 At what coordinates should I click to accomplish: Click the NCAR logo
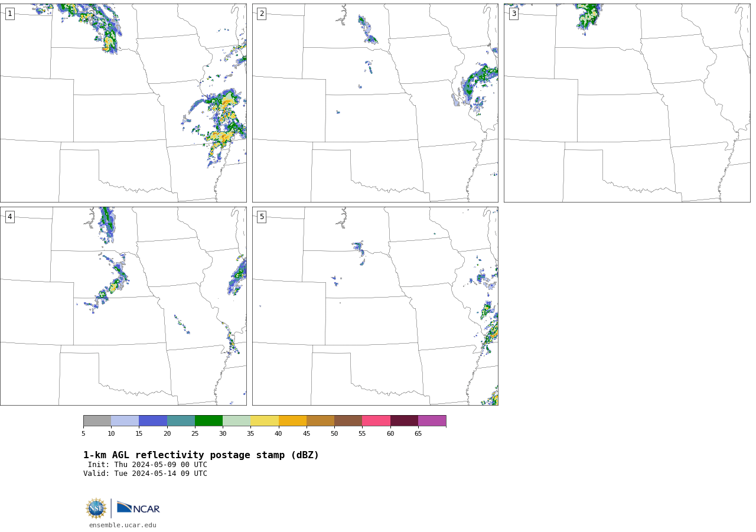pos(138,508)
